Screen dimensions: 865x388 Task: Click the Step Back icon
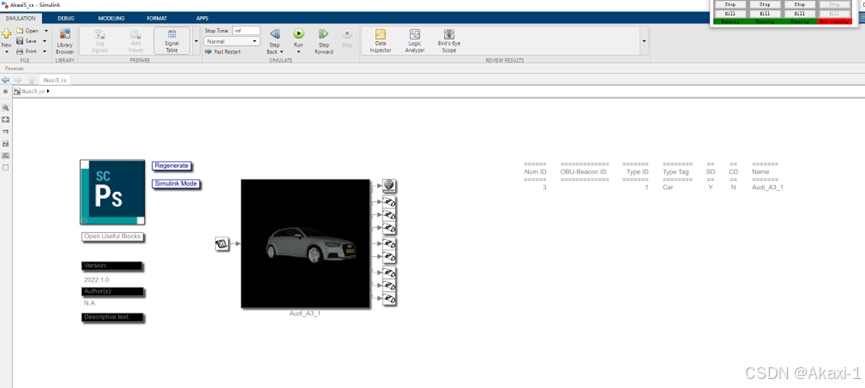[x=275, y=34]
